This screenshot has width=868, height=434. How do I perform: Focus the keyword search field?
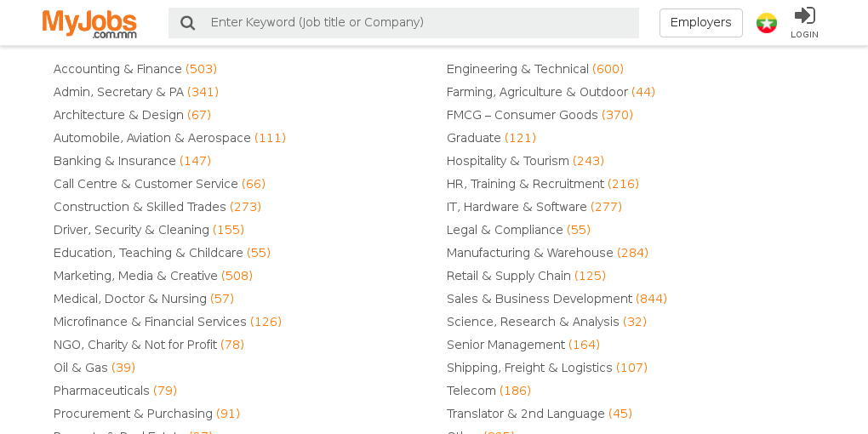tap(403, 23)
